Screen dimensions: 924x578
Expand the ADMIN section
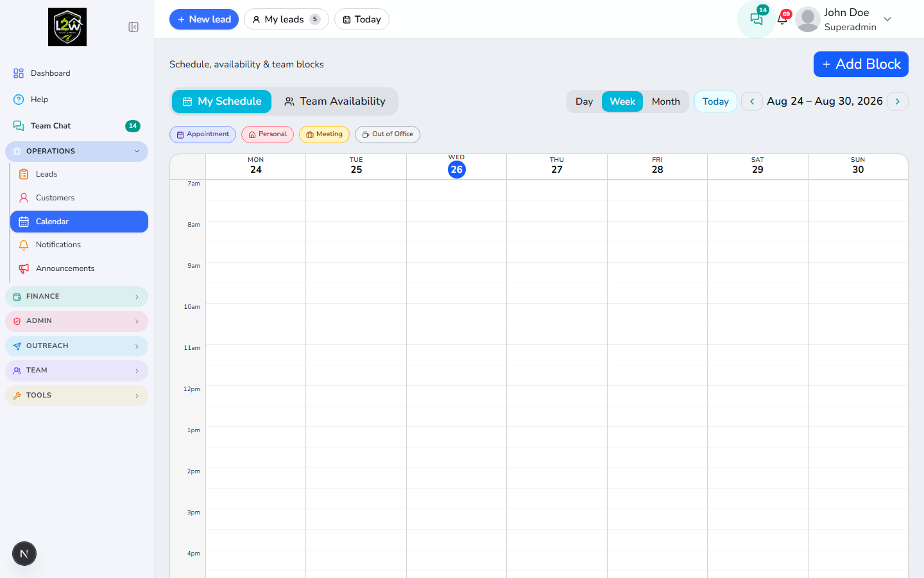pos(77,321)
